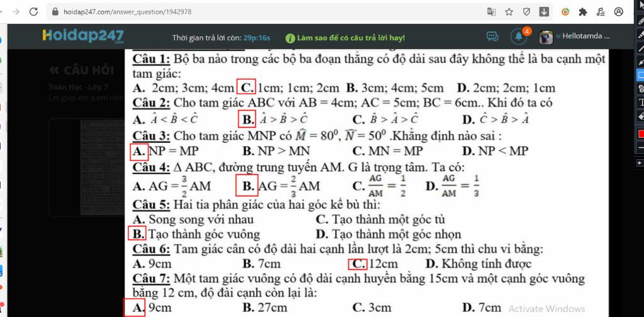Screen dimensions: 644x317
Task: Click the green info icon beside tips link
Action: (290, 38)
